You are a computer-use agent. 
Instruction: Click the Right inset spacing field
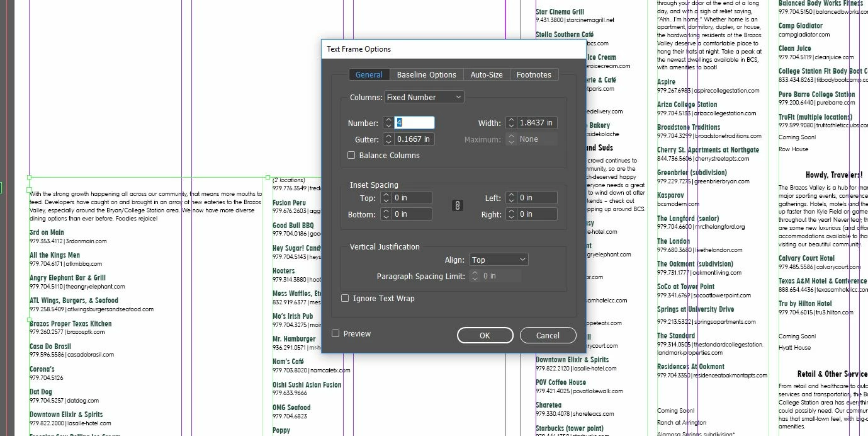point(537,214)
